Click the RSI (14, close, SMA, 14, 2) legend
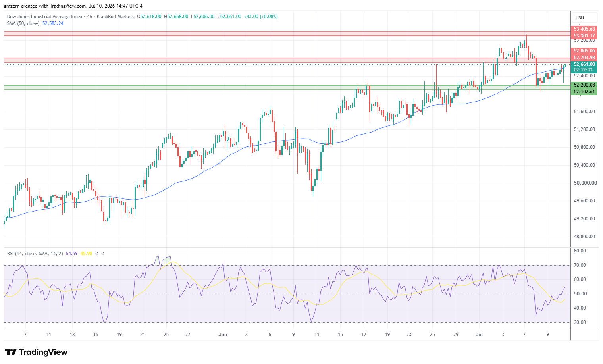 pos(35,253)
